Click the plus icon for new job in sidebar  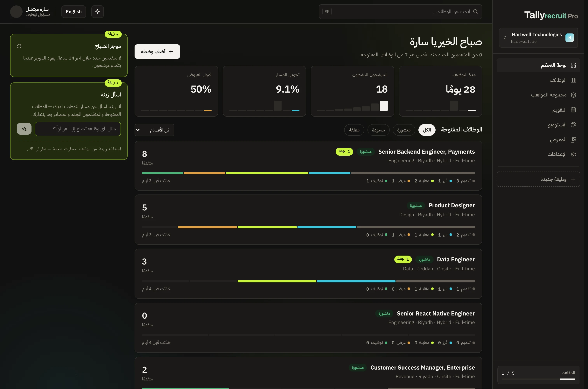click(x=573, y=179)
